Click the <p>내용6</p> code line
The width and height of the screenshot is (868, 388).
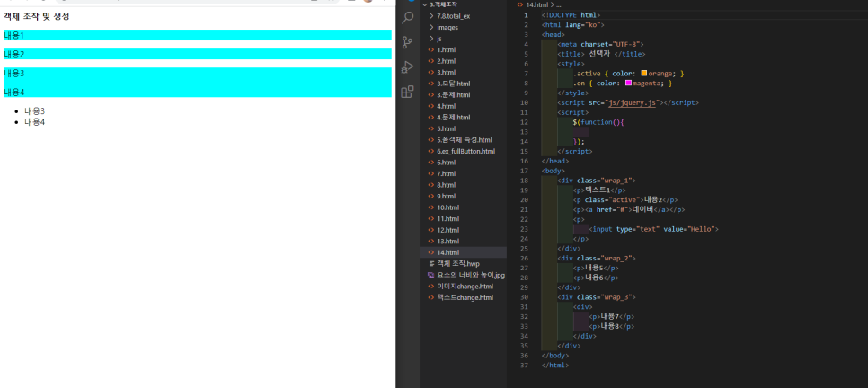tap(596, 278)
